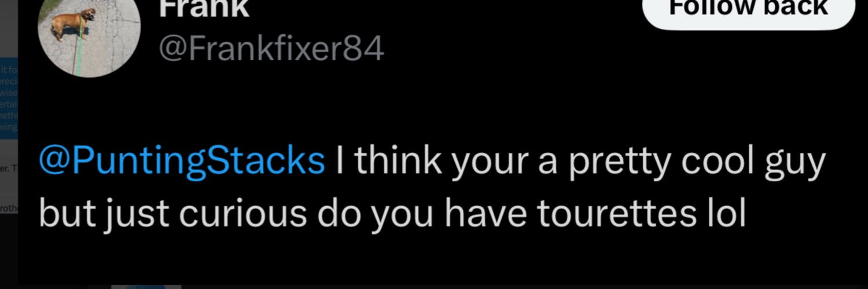Image resolution: width=868 pixels, height=289 pixels.
Task: Click the blue highlighted text behind the overlay
Action: click(x=9, y=96)
